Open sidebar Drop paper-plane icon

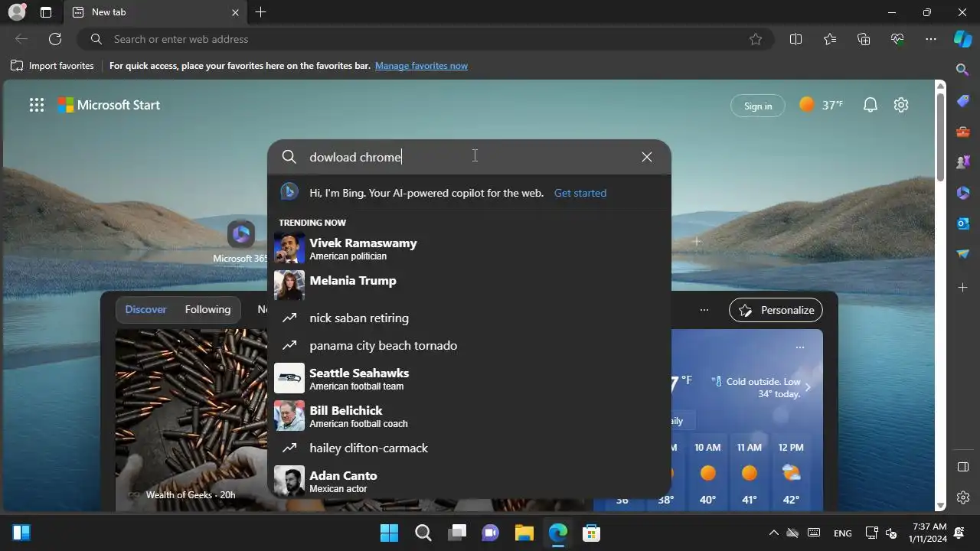click(x=963, y=254)
